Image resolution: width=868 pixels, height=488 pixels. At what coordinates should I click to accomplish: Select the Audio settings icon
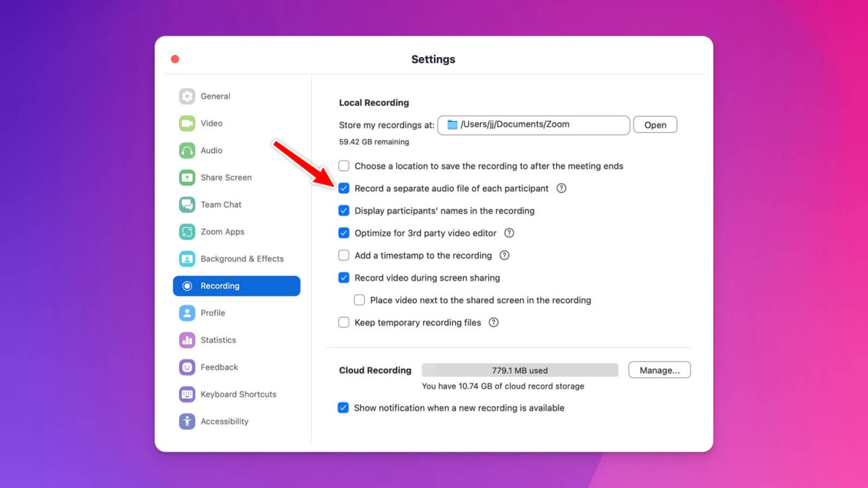[186, 150]
